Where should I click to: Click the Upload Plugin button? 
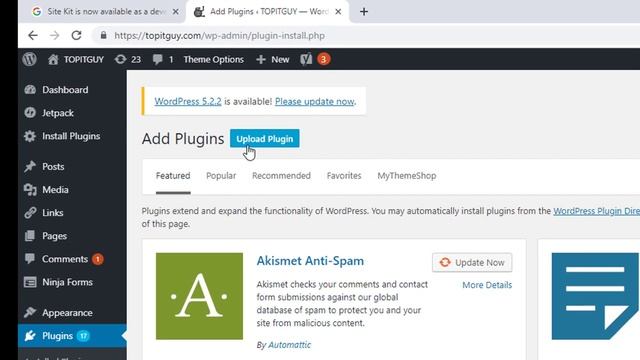click(x=264, y=139)
